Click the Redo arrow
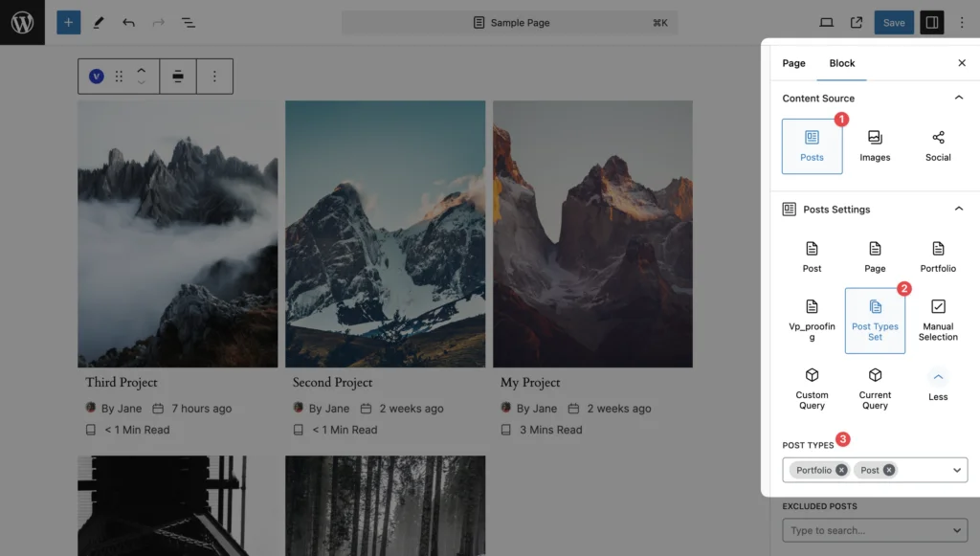The width and height of the screenshot is (980, 556). click(159, 23)
